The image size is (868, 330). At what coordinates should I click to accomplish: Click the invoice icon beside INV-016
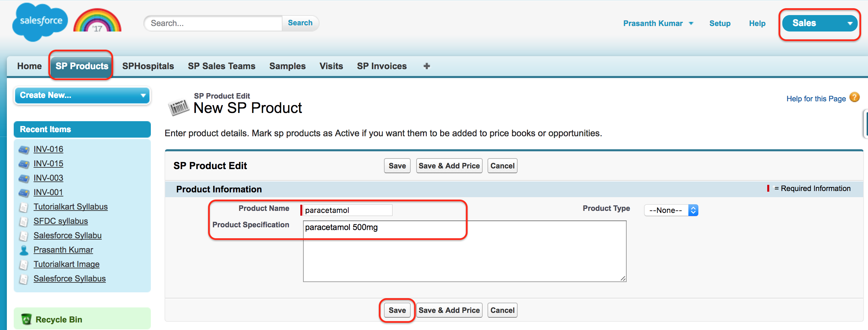[x=24, y=150]
